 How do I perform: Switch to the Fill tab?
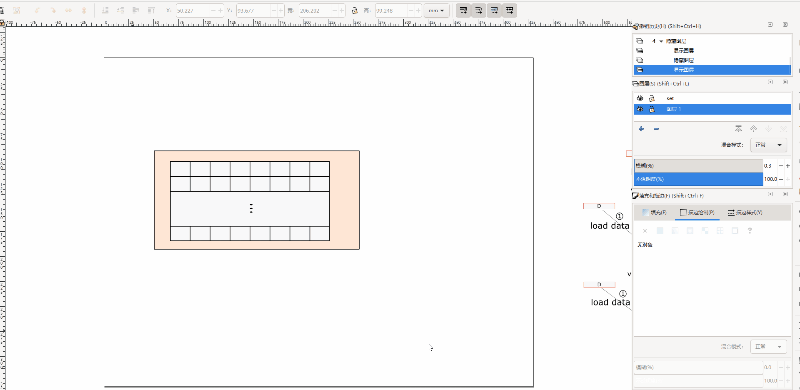point(654,212)
